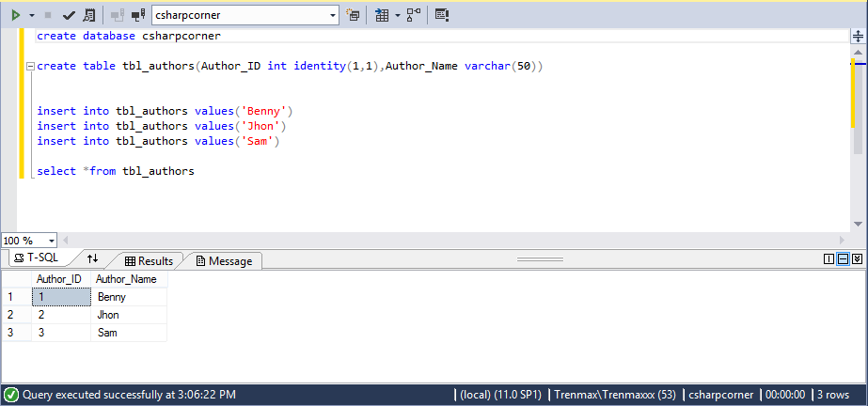Toggle the SQLCMD Mode icon
This screenshot has width=868, height=406.
[441, 15]
